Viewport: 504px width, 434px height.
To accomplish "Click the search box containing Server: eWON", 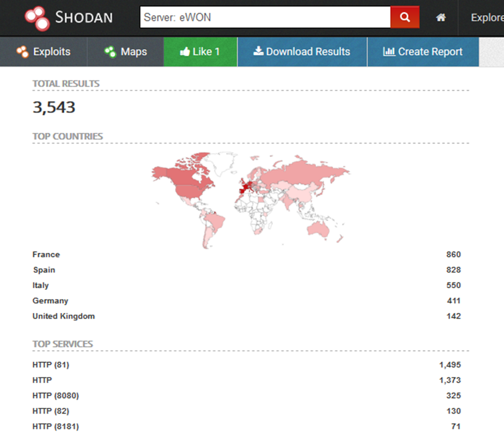I will coord(265,17).
